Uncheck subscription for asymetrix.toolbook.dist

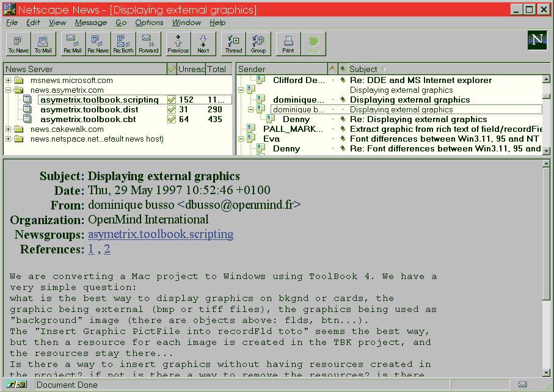[x=172, y=110]
